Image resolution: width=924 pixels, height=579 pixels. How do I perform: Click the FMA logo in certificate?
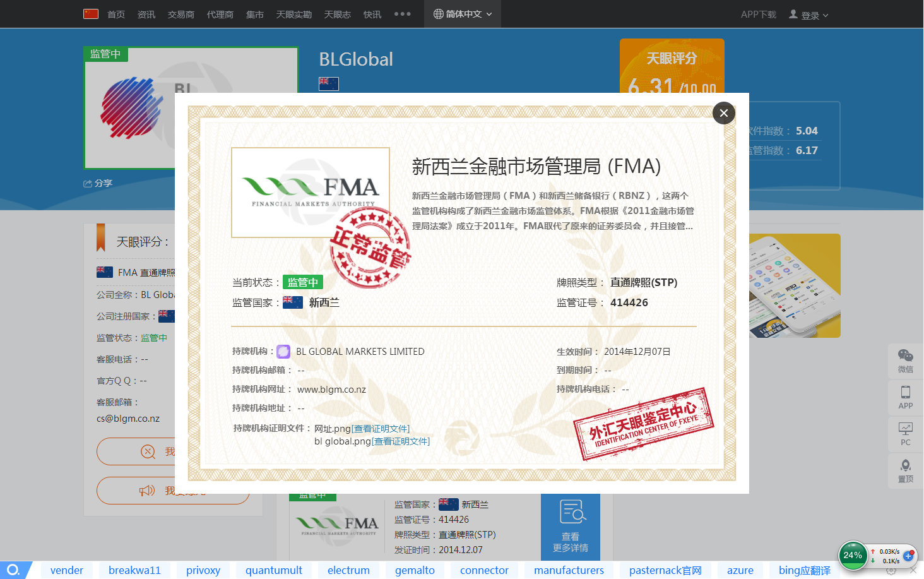(311, 193)
